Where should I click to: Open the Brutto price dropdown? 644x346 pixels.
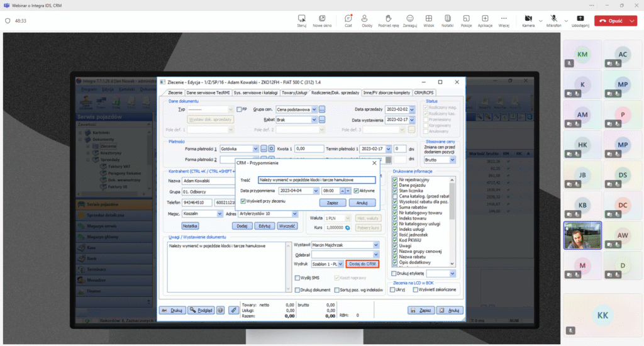pyautogui.click(x=452, y=160)
